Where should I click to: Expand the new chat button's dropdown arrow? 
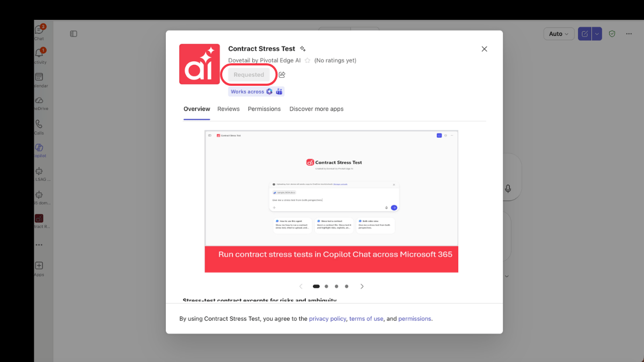[x=597, y=34]
